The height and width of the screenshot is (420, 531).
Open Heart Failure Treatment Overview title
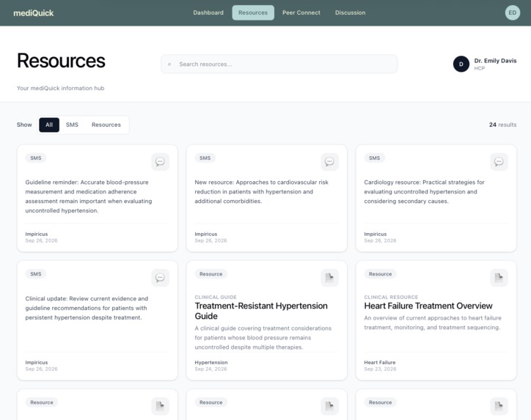[x=428, y=306]
